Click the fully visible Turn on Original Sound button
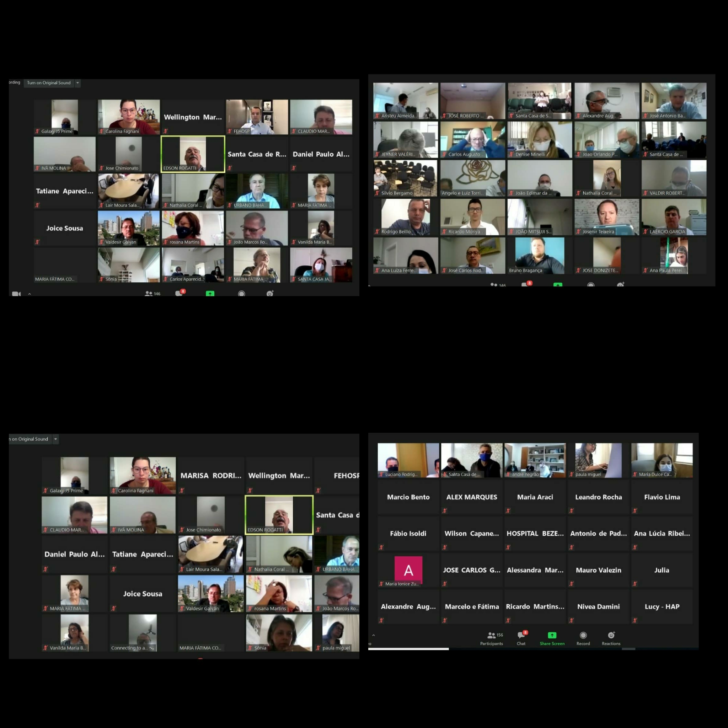 [x=49, y=83]
